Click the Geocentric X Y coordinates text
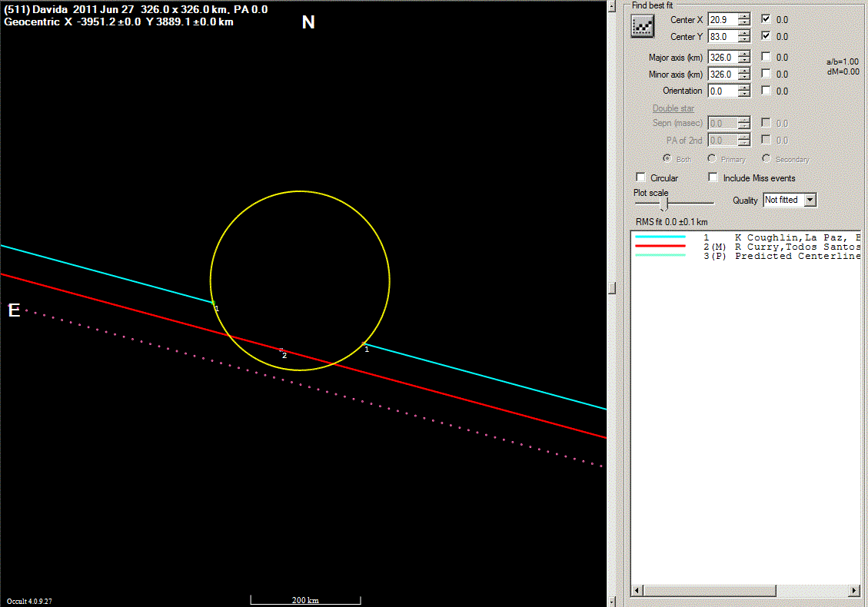 118,22
